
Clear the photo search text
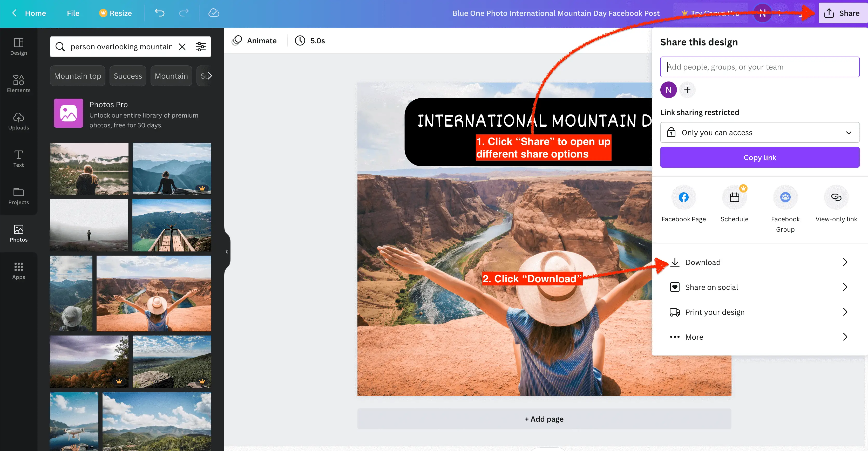point(182,46)
